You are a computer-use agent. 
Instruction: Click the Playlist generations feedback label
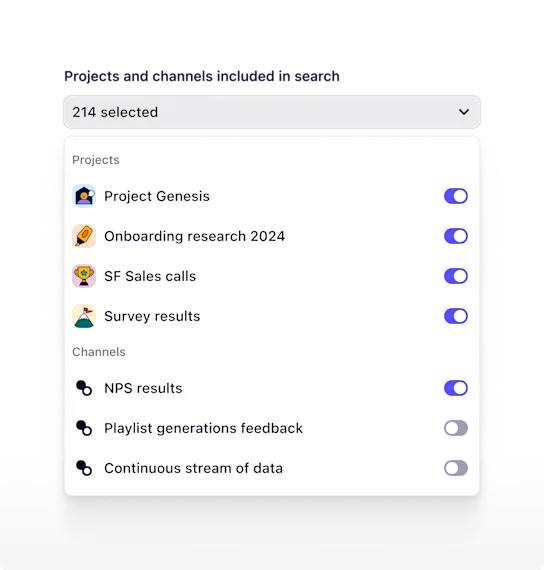[x=203, y=428]
